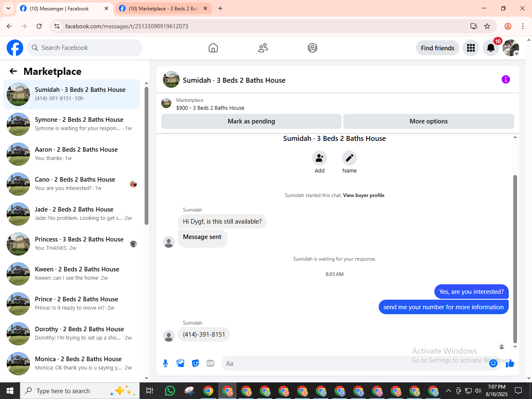This screenshot has width=532, height=399.
Task: Open the Jade 2 Beds conversation
Action: tap(71, 214)
